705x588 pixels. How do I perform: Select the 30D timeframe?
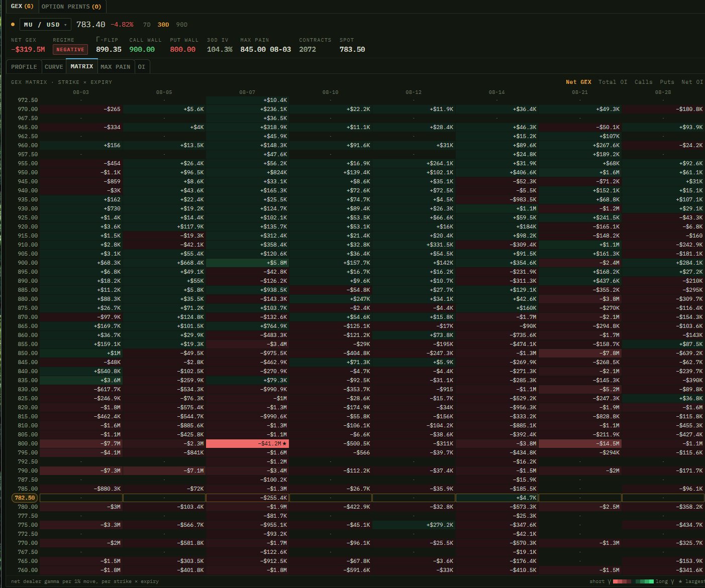tap(163, 25)
